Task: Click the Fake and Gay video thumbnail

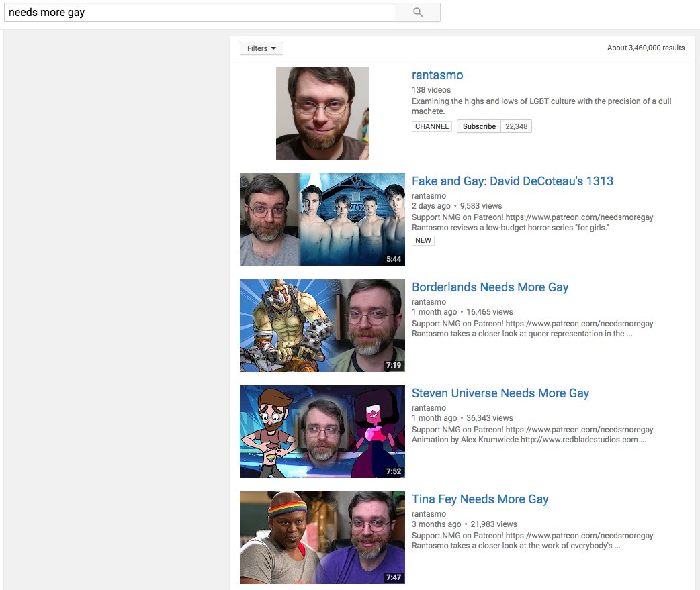Action: [x=322, y=219]
